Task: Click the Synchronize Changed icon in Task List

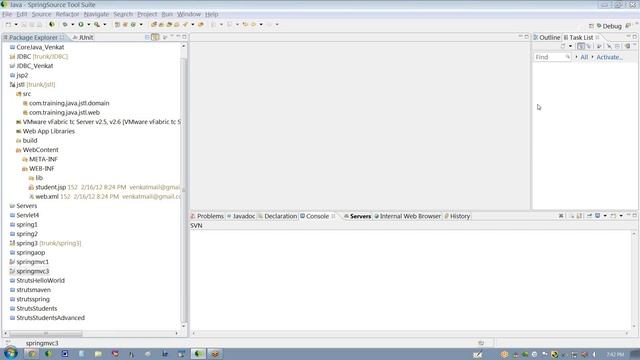Action: tap(627, 46)
